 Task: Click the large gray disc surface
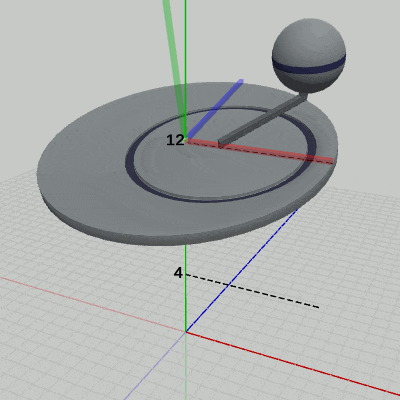click(83, 173)
